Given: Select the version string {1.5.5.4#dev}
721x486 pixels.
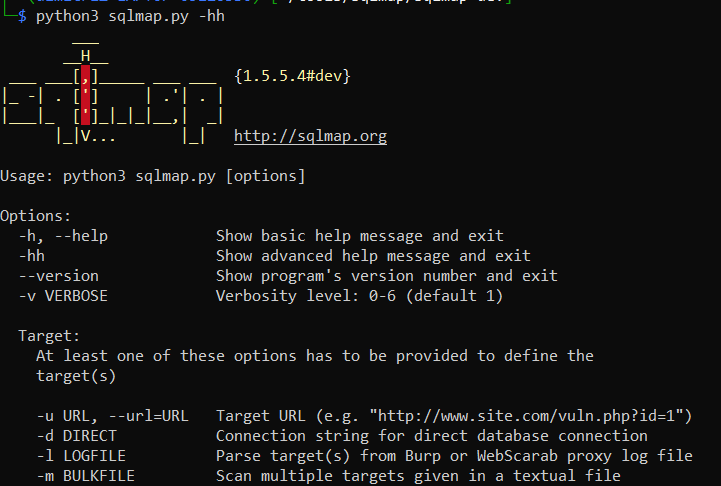Looking at the screenshot, I should (x=292, y=76).
